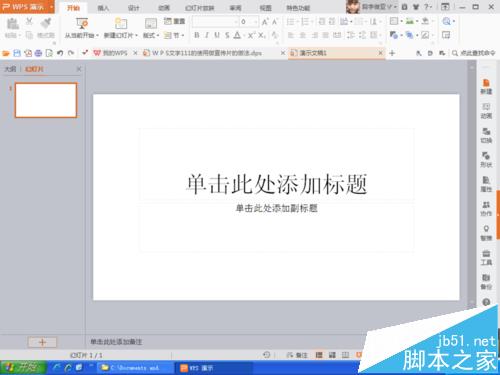This screenshot has height=375, width=500.
Task: Click the Cut scissors icon
Action: click(x=29, y=22)
